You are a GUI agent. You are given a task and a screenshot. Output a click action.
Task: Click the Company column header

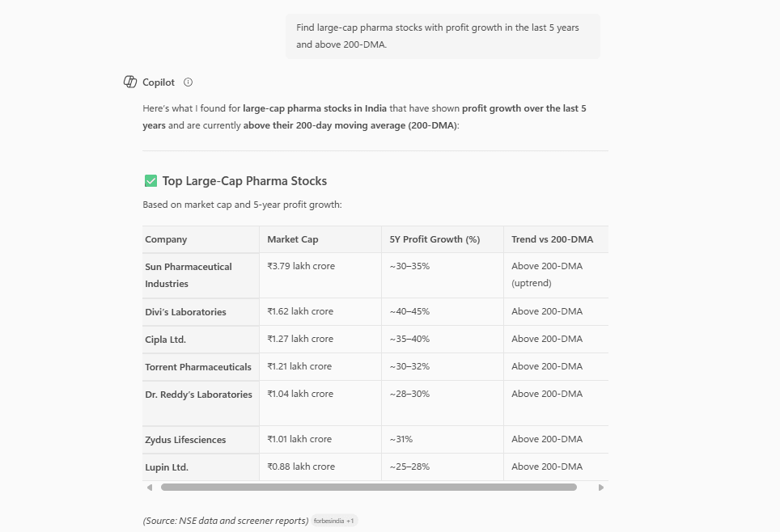[x=166, y=239]
